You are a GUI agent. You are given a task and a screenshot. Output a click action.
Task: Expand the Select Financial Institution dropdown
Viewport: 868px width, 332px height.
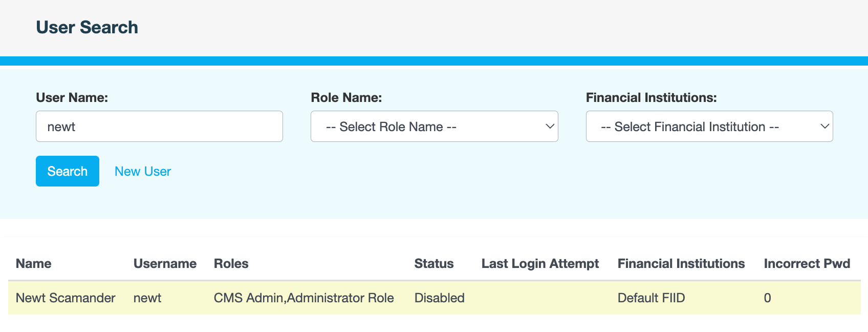point(709,127)
